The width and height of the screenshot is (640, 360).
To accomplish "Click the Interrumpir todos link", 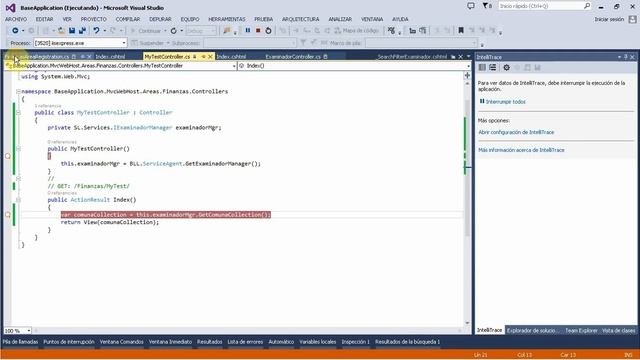I will coord(505,102).
